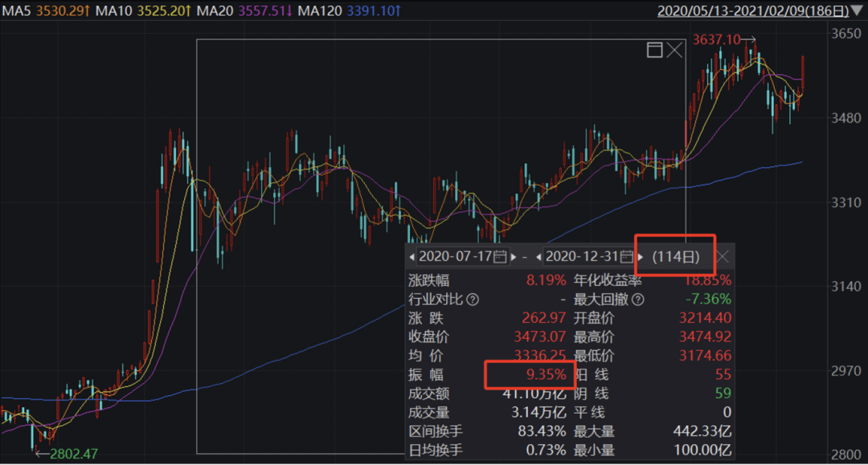The width and height of the screenshot is (868, 465).
Task: Click the 收盘价 value 3473.07
Action: click(x=540, y=337)
